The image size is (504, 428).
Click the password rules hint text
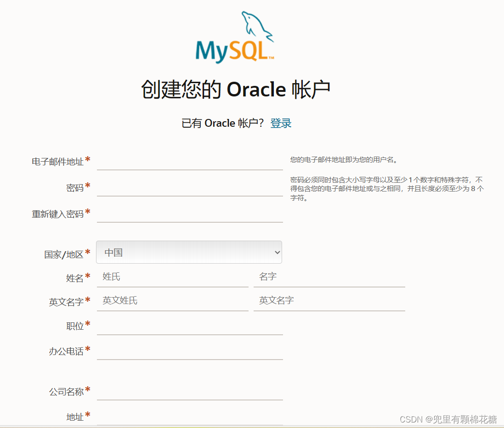click(387, 189)
